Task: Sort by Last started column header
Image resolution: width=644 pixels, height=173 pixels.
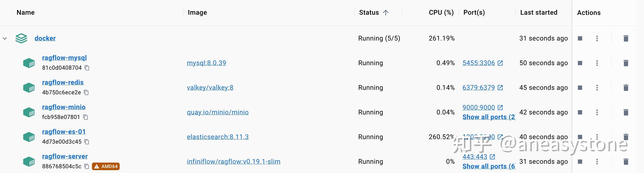Action: pos(539,13)
